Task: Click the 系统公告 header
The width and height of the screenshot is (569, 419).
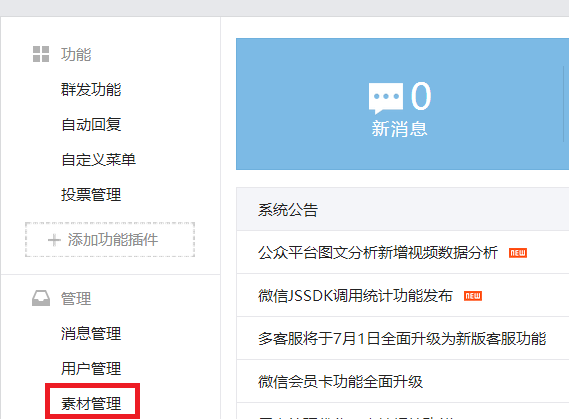Action: [288, 210]
